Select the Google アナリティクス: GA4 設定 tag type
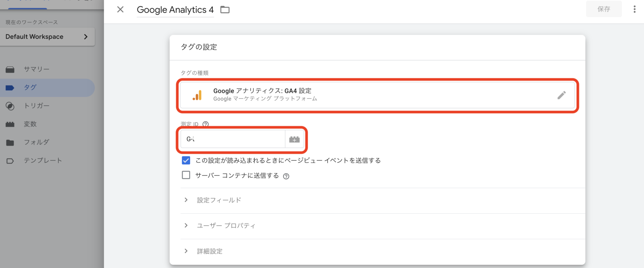 pyautogui.click(x=377, y=95)
